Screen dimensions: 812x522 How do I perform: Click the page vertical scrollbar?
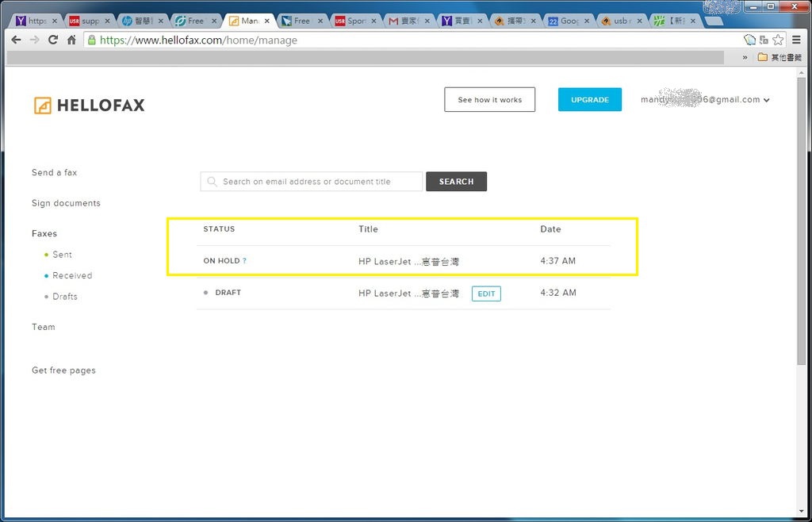click(802, 220)
